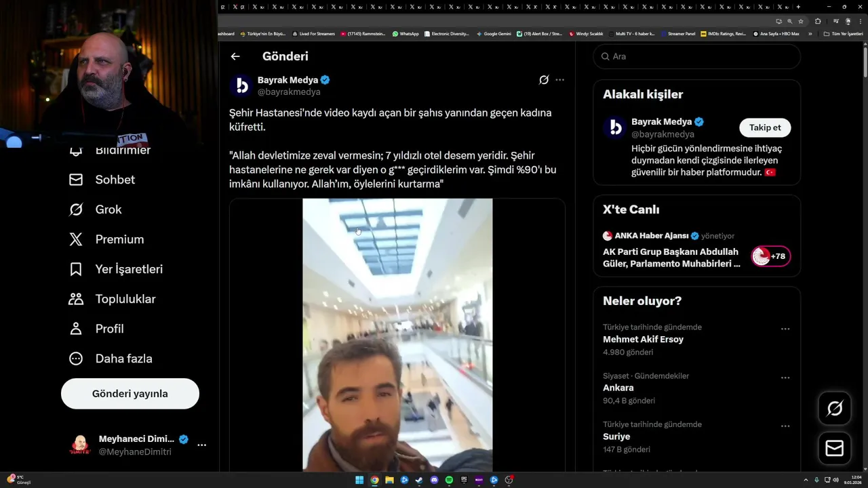Open the browser zoom magnifier icon
Screen dimensions: 868x488
click(790, 21)
